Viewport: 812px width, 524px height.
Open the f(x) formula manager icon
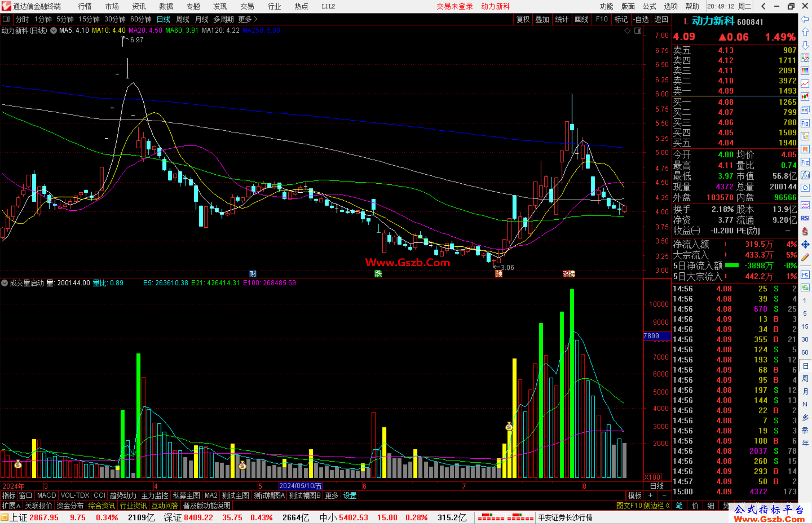tap(805, 175)
